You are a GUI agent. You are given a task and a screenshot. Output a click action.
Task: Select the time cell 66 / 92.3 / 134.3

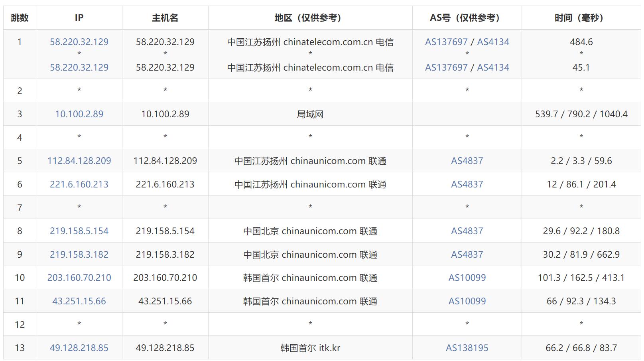click(x=581, y=301)
